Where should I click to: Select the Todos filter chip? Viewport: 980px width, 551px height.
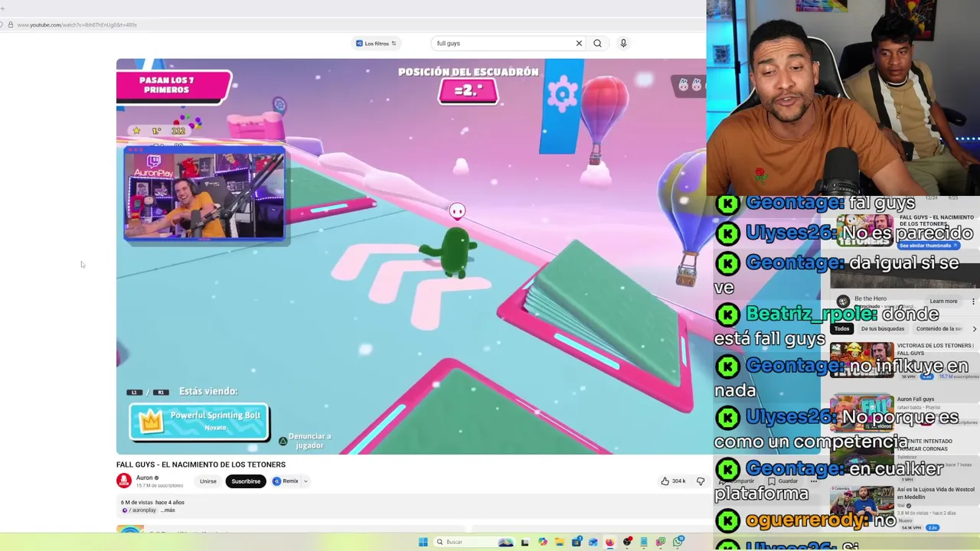pyautogui.click(x=841, y=329)
